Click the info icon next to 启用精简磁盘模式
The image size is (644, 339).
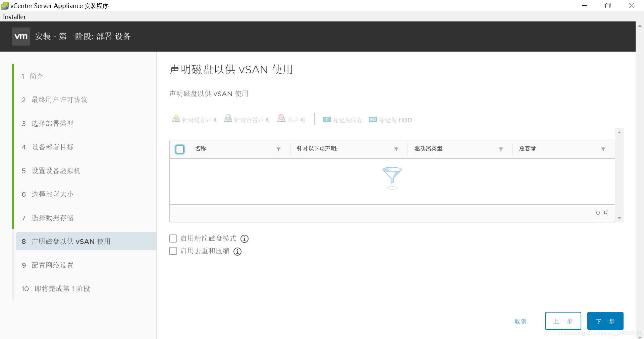click(245, 239)
